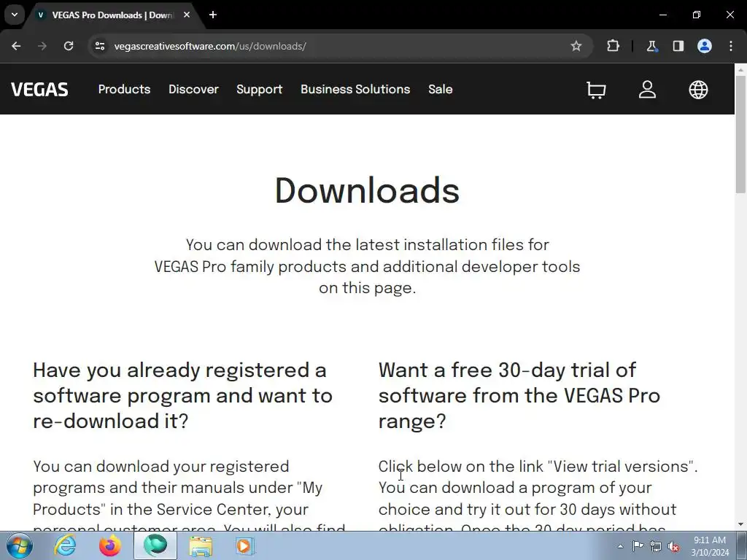Viewport: 747px width, 560px height.
Task: Click the muted volume tray icon
Action: pyautogui.click(x=673, y=546)
